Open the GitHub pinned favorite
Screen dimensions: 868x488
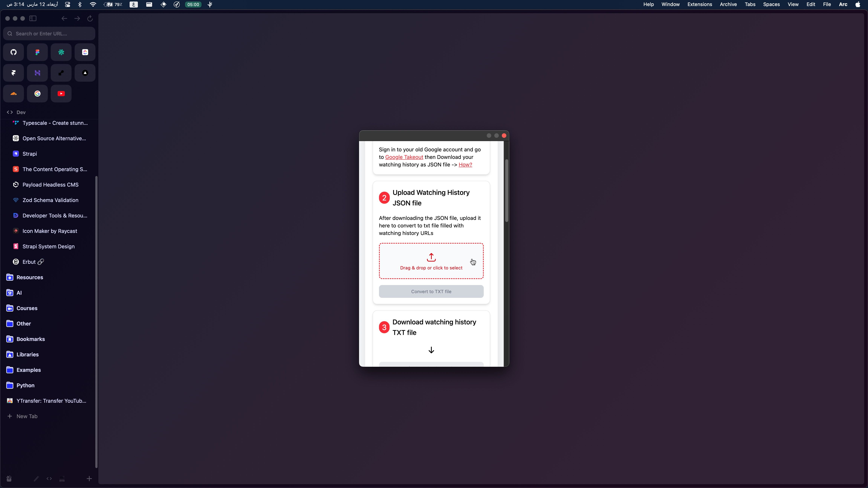tap(14, 52)
